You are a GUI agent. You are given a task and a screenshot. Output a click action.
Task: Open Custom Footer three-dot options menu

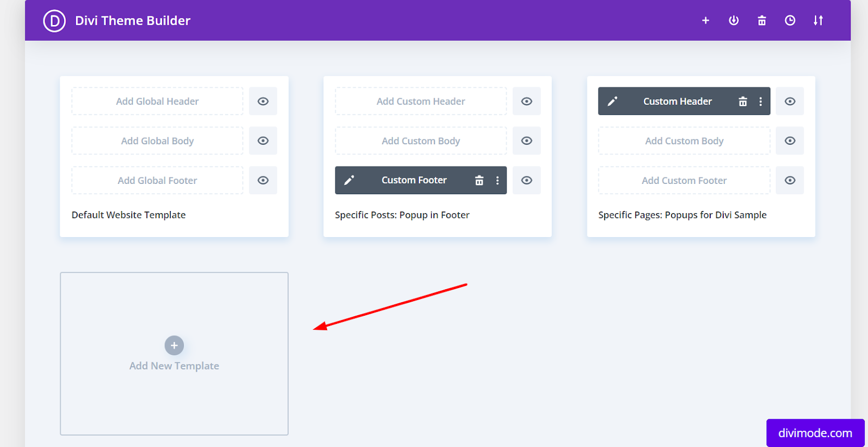coord(497,181)
